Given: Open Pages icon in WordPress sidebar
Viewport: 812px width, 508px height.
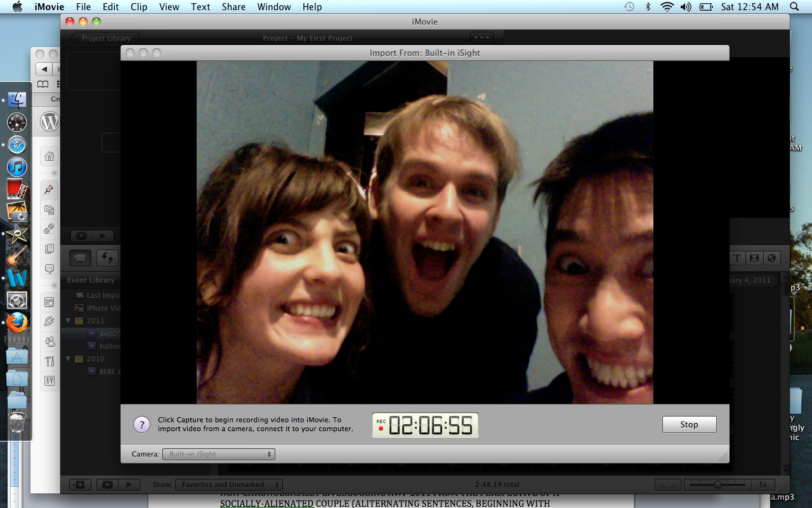Looking at the screenshot, I should click(49, 249).
